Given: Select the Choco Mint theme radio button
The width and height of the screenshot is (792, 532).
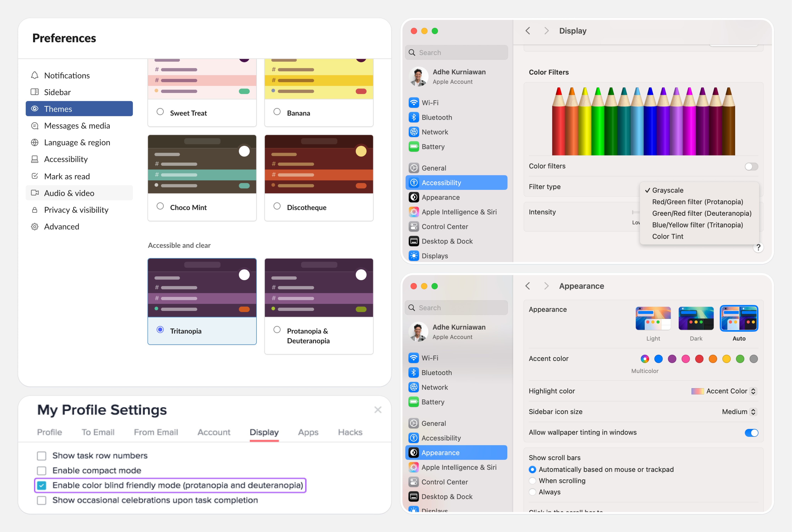Looking at the screenshot, I should (x=160, y=206).
